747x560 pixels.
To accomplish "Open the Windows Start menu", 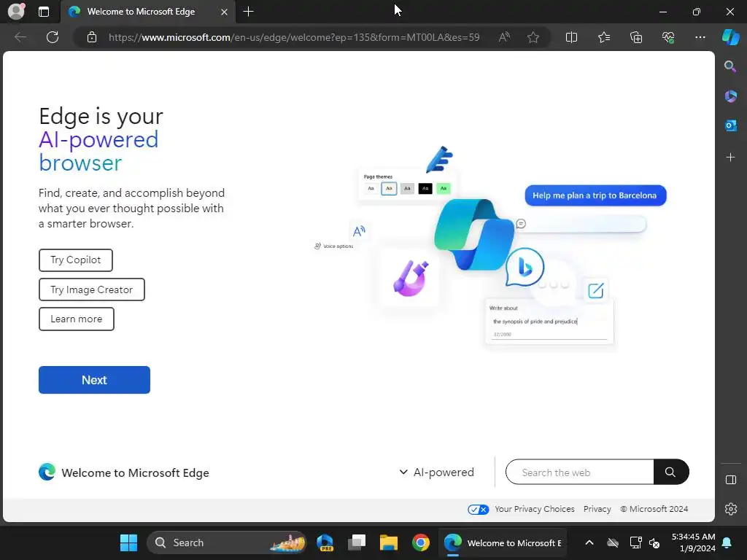I will [128, 542].
